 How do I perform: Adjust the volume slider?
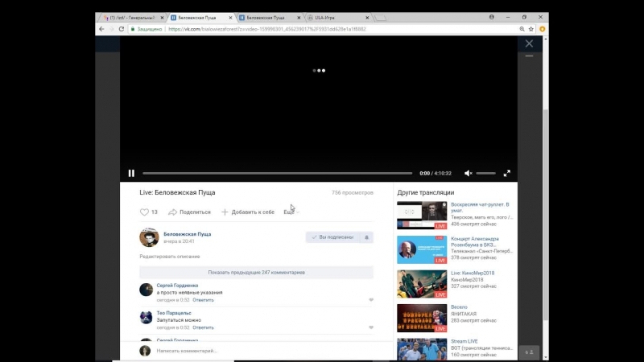486,173
